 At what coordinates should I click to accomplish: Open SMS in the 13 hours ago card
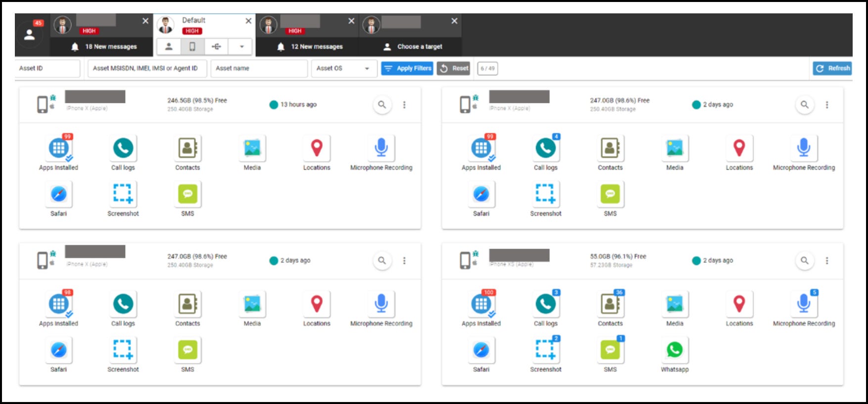click(x=188, y=194)
